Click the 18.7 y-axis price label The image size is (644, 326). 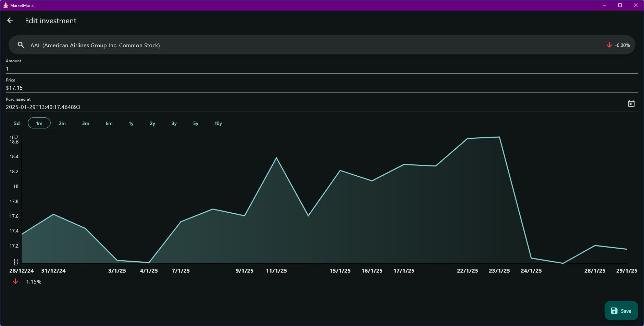pyautogui.click(x=14, y=137)
